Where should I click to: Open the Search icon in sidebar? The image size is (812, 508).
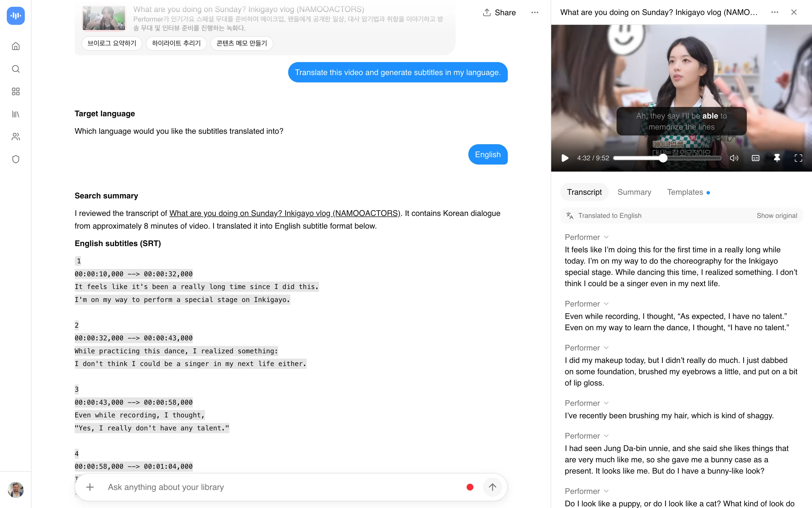click(x=16, y=69)
